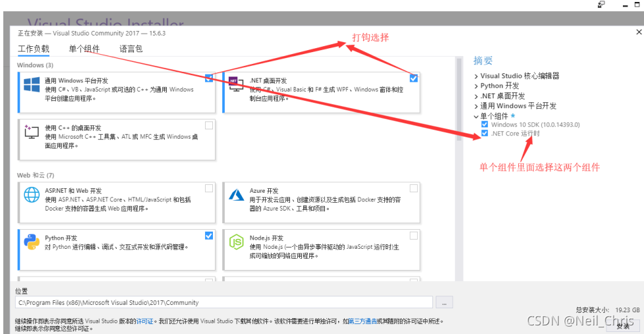Screen dimensions: 644x334
Task: Uncheck the Python 开发 workload checkbox
Action: [209, 236]
